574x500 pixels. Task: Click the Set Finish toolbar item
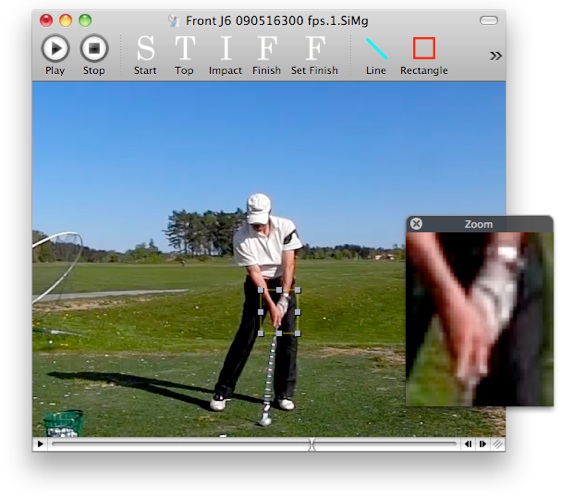pyautogui.click(x=314, y=55)
